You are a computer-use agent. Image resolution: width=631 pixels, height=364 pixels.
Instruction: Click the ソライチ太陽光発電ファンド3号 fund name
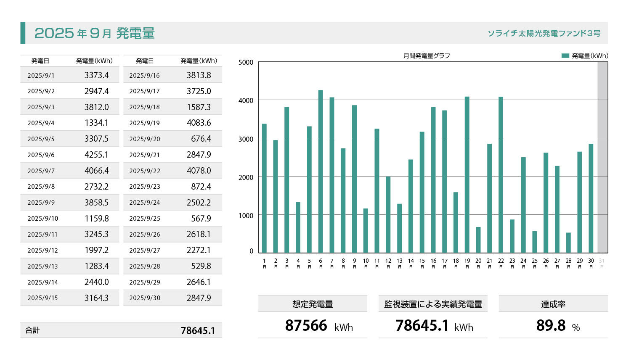[544, 33]
